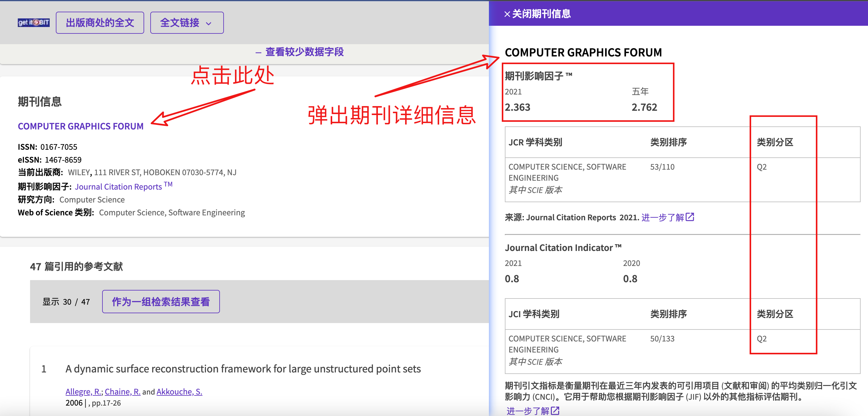Open author link Allegre, R.
This screenshot has width=868, height=416.
[83, 391]
